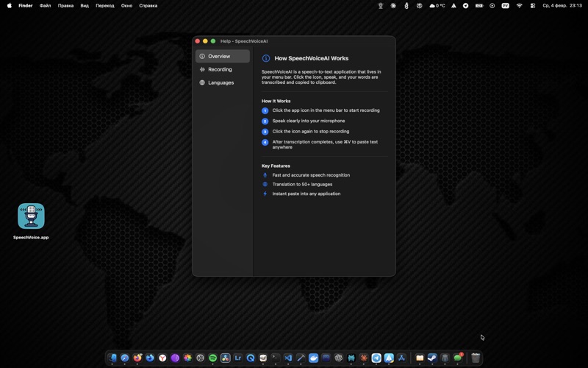Open the Recording help section
Screen dimensions: 588x368
(223, 69)
